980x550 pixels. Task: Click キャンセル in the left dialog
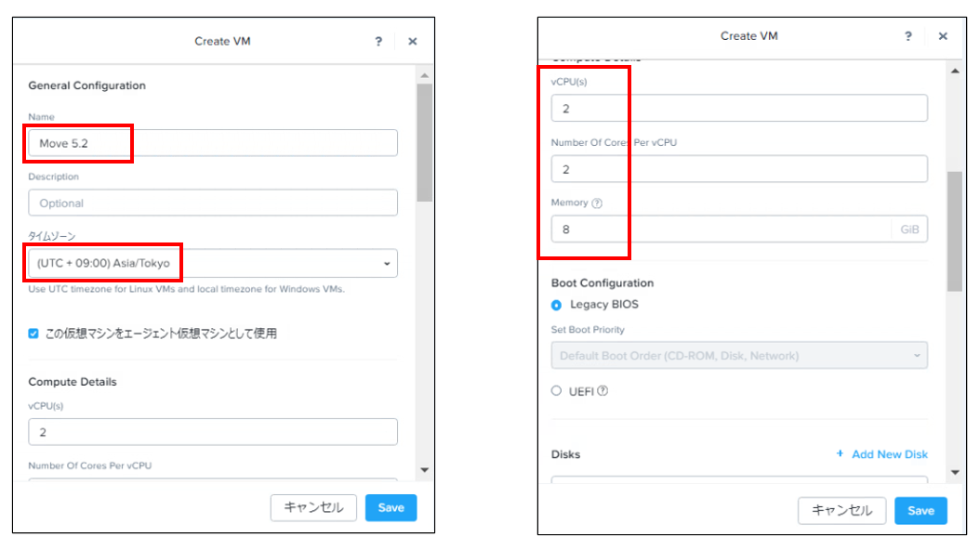coord(313,507)
